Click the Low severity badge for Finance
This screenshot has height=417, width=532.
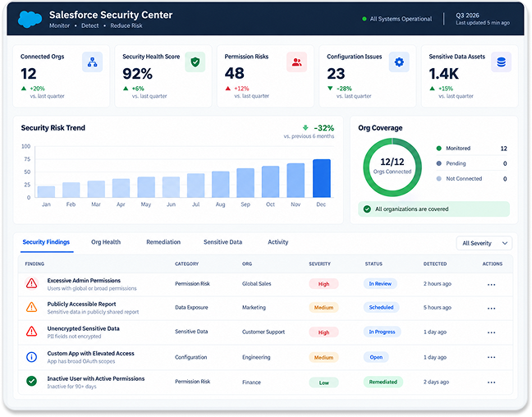click(323, 383)
